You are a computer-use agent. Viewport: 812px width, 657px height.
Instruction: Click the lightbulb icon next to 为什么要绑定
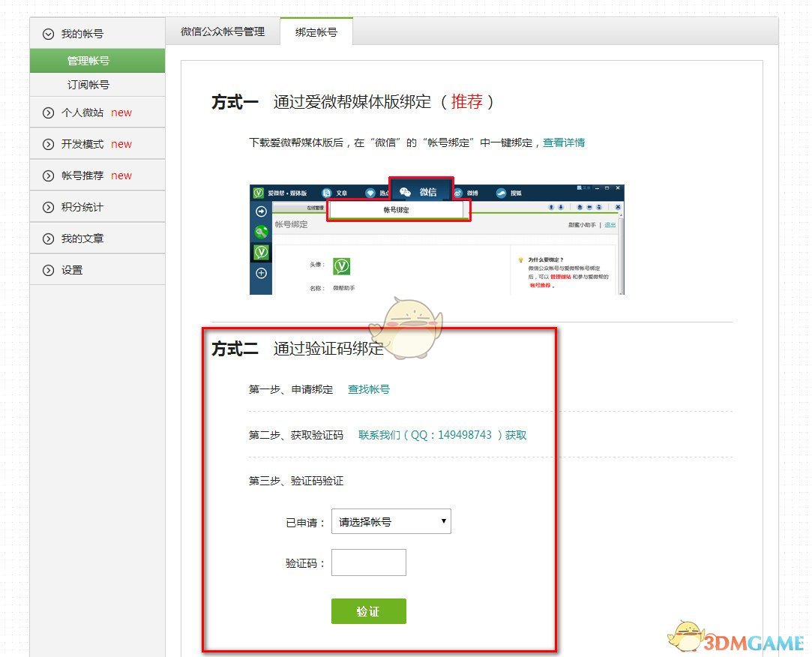click(520, 260)
